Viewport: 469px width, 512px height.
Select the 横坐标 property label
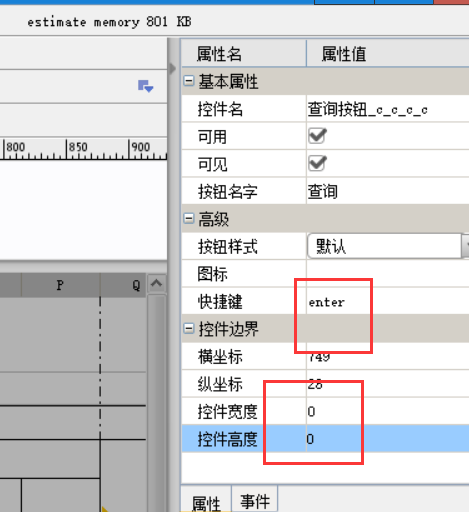tap(220, 357)
